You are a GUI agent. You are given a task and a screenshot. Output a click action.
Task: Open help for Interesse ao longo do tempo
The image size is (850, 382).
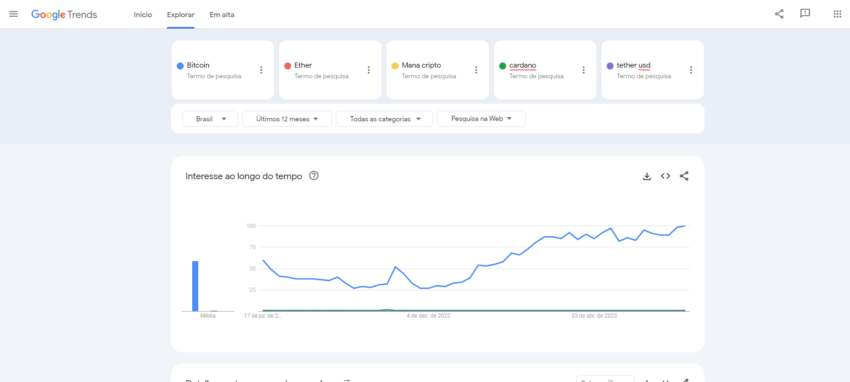[x=313, y=176]
